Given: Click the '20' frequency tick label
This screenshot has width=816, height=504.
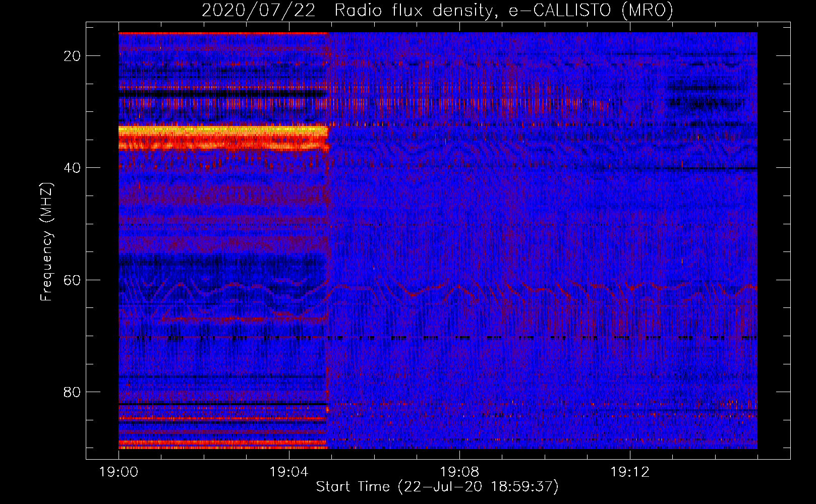Looking at the screenshot, I should click(73, 56).
